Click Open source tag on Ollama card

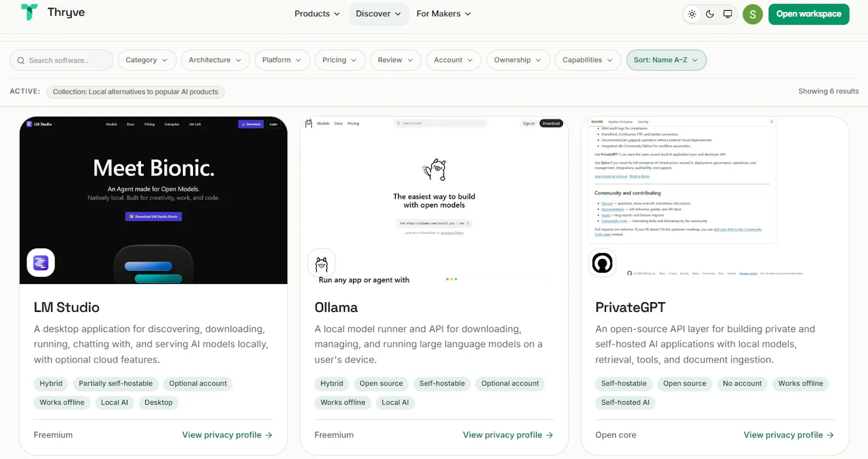pyautogui.click(x=381, y=384)
